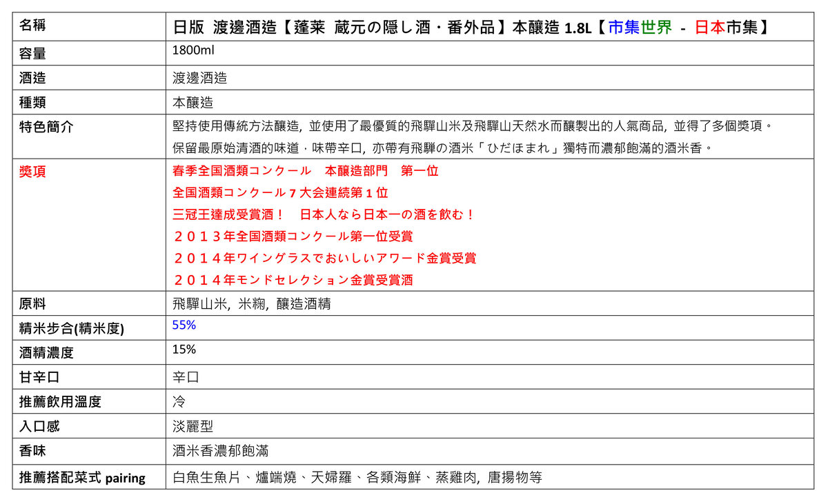
Task: Click the 冷 temperature value
Action: pyautogui.click(x=179, y=402)
